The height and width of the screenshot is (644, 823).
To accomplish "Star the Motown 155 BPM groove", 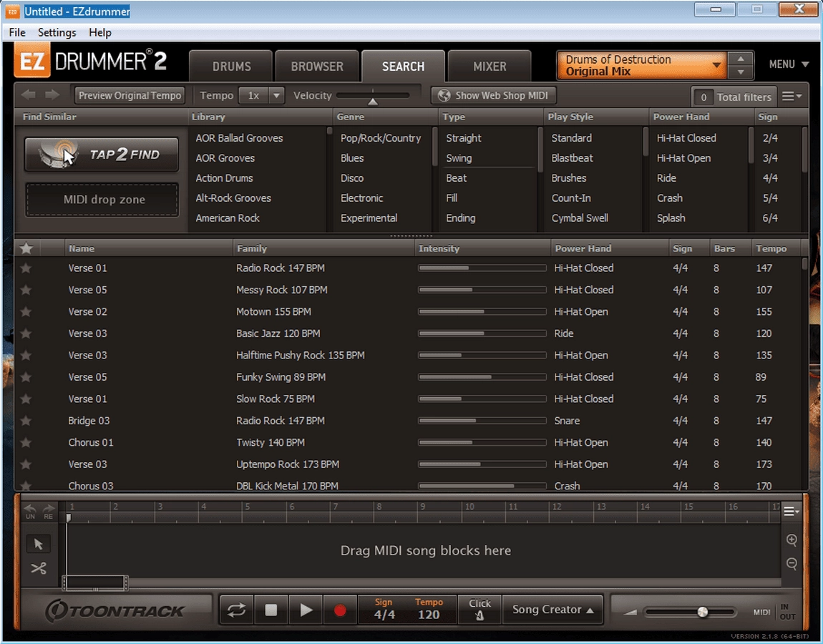I will coord(26,312).
